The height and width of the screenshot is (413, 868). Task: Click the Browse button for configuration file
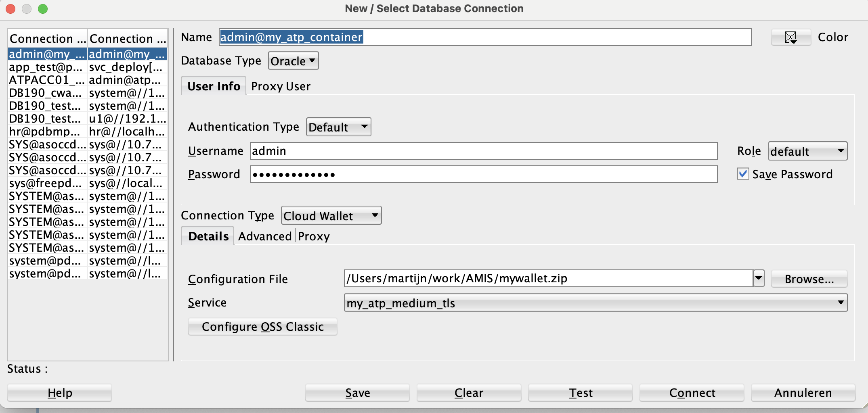tap(809, 278)
